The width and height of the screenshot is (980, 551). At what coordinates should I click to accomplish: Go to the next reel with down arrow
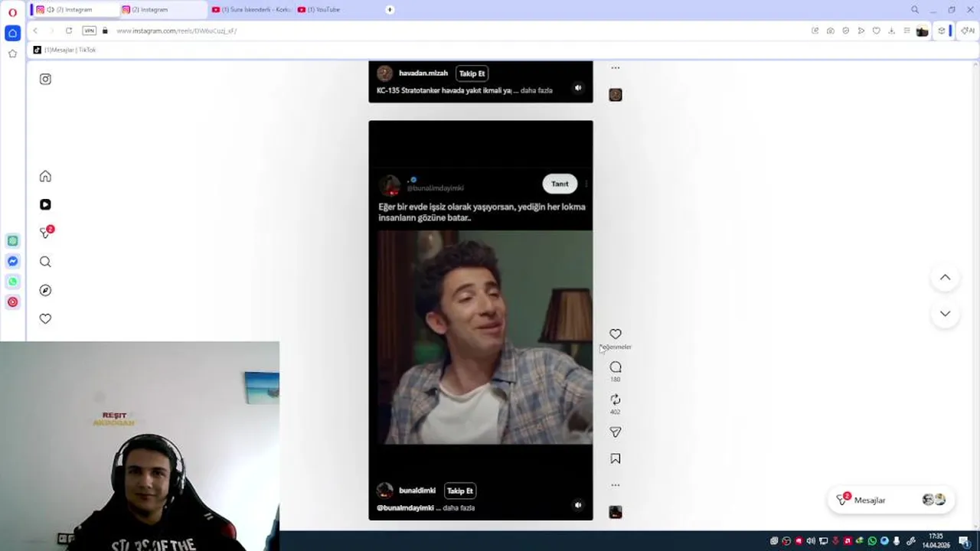click(946, 314)
